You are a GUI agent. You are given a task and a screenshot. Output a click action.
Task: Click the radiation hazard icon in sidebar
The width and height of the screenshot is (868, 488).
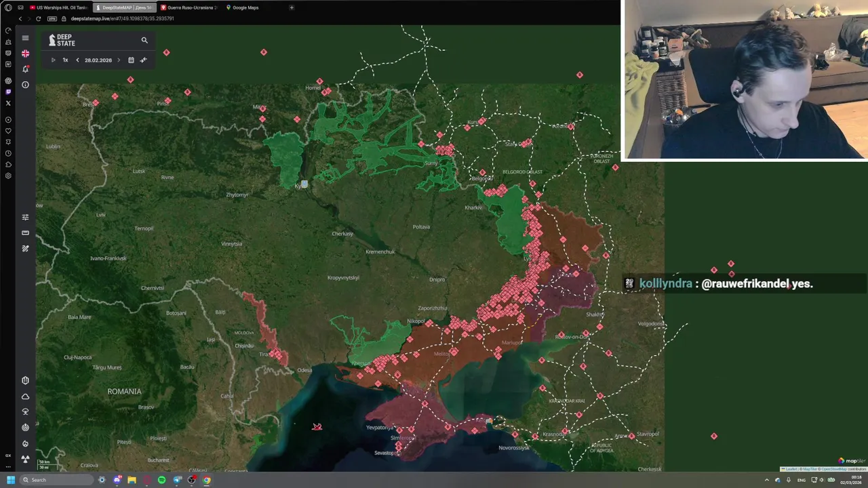point(25,459)
